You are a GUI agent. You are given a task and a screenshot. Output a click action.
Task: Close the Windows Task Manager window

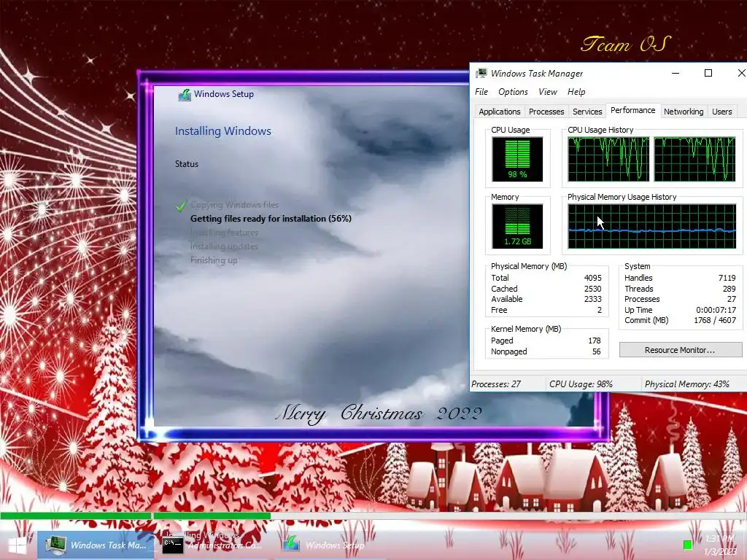[741, 73]
